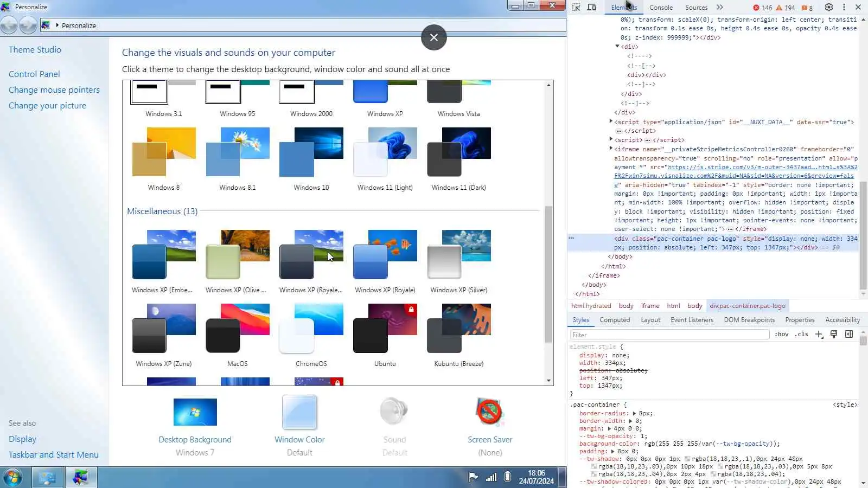The width and height of the screenshot is (868, 488).
Task: Expand the __NUXT_DATA__ script node
Action: [611, 121]
